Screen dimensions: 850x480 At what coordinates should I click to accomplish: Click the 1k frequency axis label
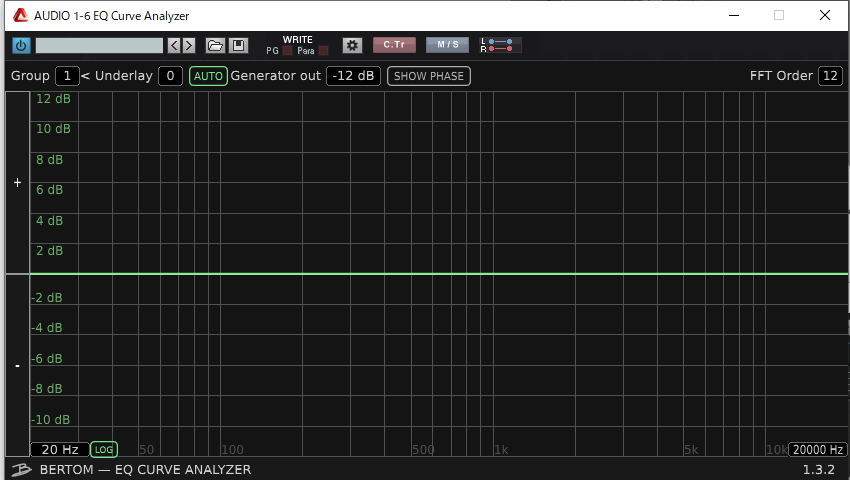501,450
